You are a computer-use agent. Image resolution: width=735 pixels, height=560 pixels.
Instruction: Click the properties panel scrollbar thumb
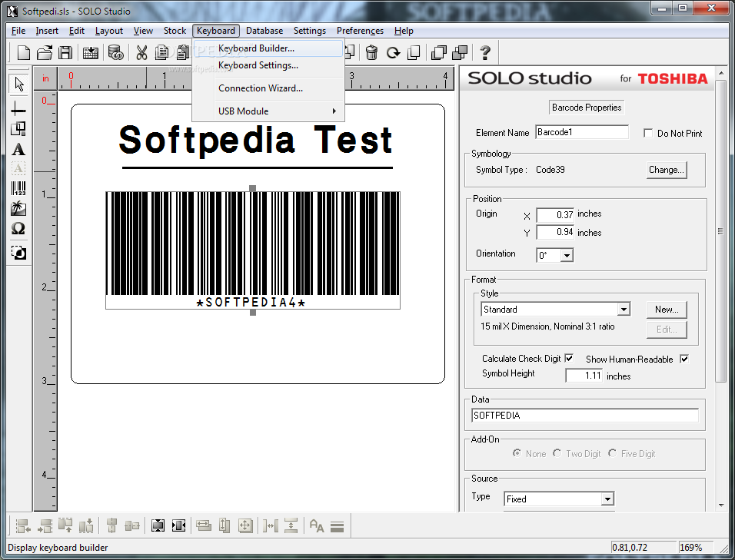click(x=720, y=230)
